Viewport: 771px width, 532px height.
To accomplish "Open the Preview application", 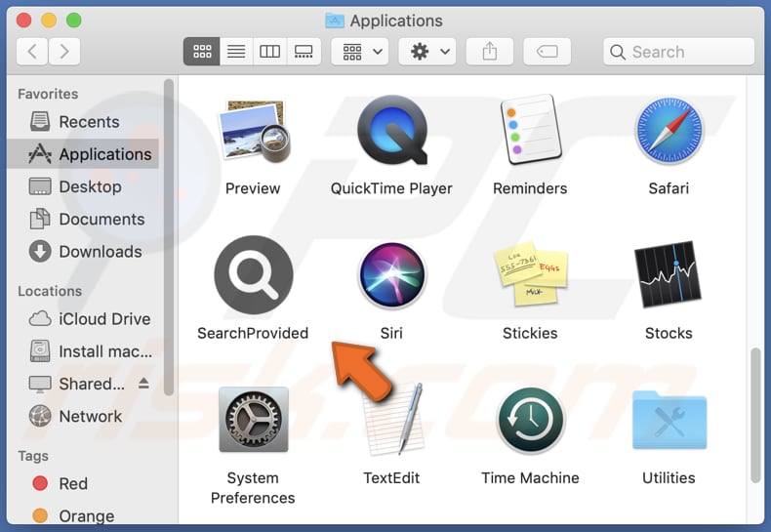I will coord(254,130).
